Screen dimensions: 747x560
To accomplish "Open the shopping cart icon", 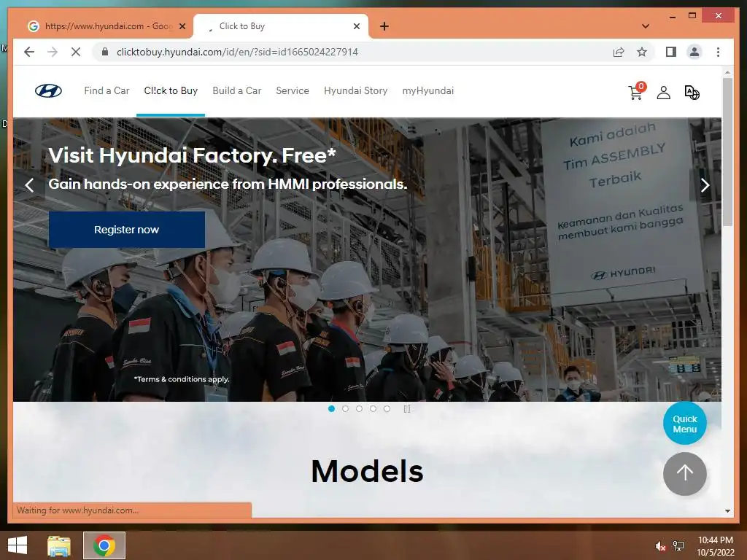I will (x=636, y=91).
